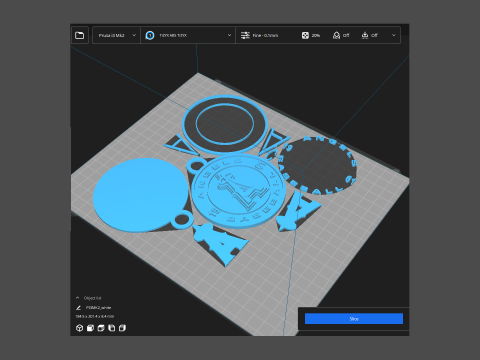Click the Slice button
480x360 pixels.
tap(354, 319)
